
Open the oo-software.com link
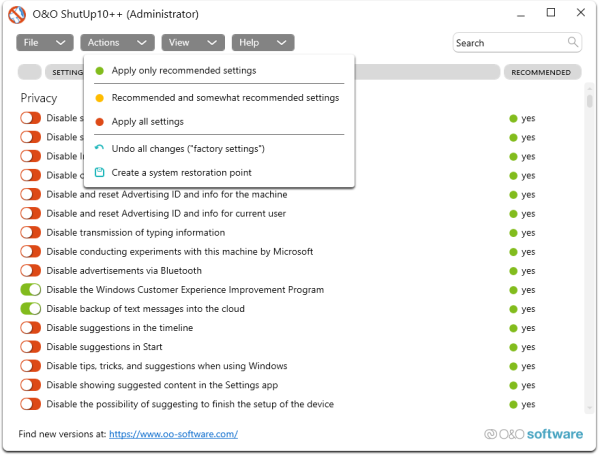[x=173, y=434]
